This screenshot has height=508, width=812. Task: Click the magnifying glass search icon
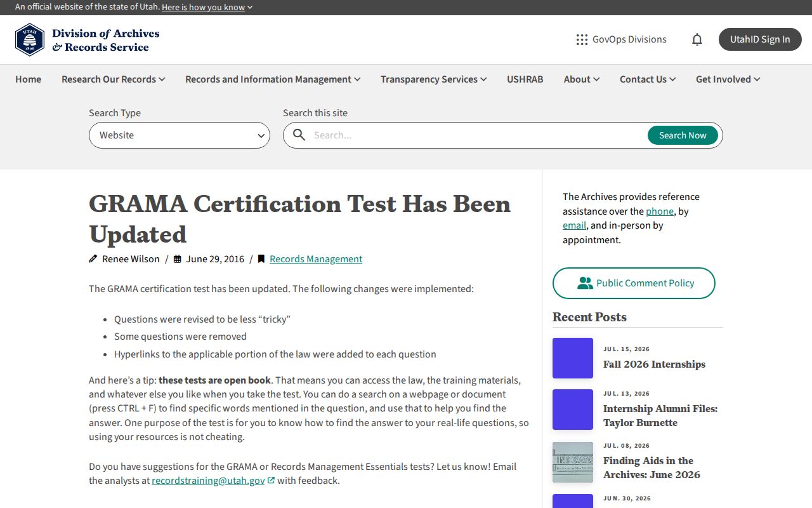299,135
